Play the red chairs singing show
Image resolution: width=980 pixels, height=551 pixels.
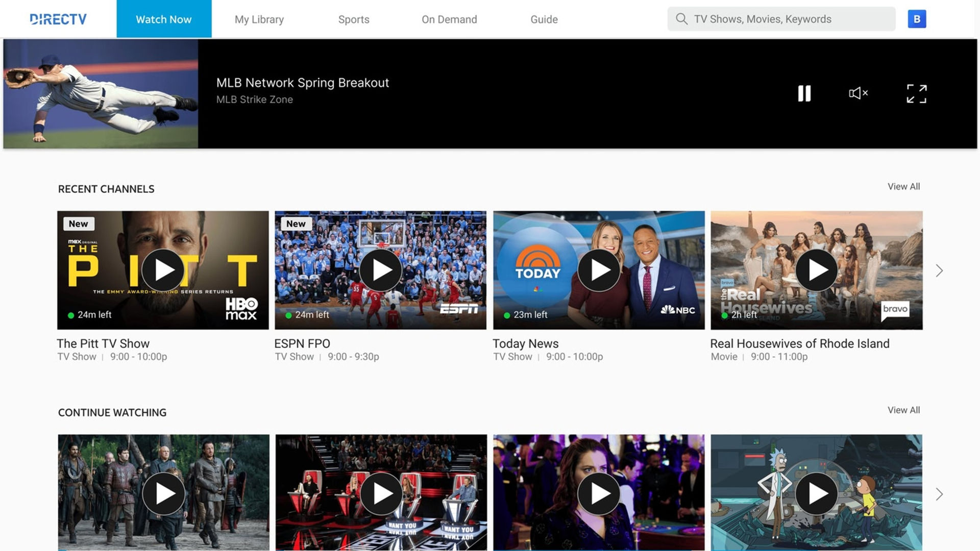pos(381,493)
